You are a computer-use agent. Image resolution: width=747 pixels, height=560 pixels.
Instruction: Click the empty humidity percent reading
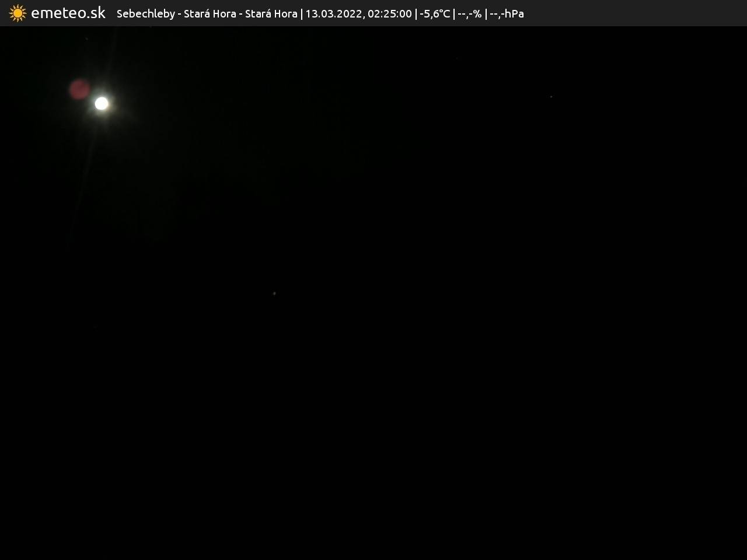click(x=470, y=13)
